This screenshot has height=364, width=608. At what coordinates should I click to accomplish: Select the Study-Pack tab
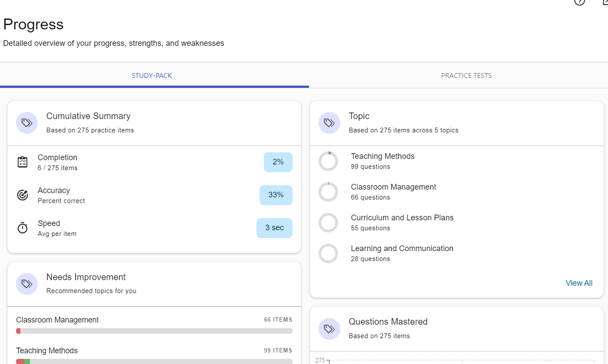point(152,75)
